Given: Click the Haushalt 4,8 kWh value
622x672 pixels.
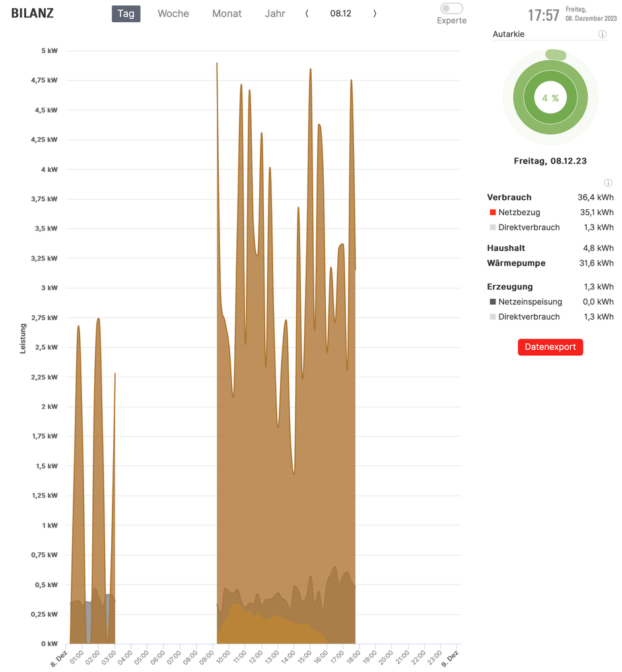Looking at the screenshot, I should point(598,248).
